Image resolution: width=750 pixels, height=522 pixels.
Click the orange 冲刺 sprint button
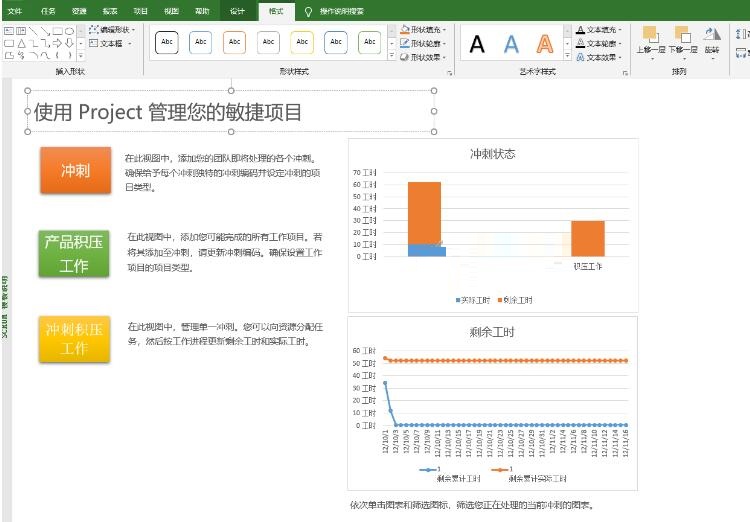[76, 170]
